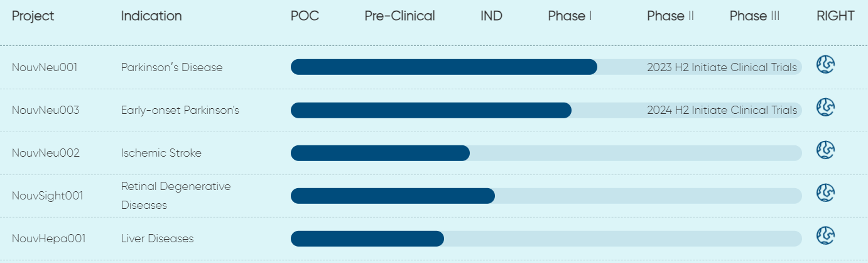Click the globe icon for NouvNeu001
The image size is (868, 263).
pyautogui.click(x=825, y=65)
